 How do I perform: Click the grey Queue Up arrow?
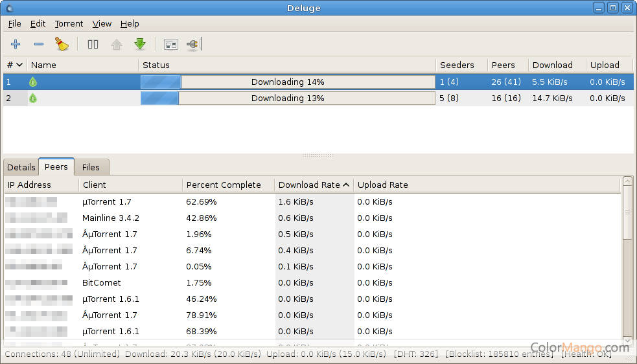[x=117, y=44]
